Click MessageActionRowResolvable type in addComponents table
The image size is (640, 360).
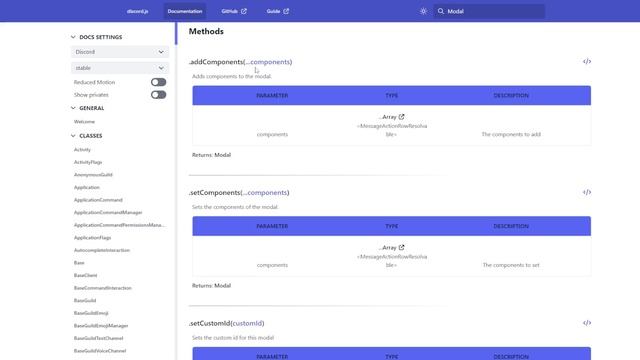pyautogui.click(x=392, y=130)
